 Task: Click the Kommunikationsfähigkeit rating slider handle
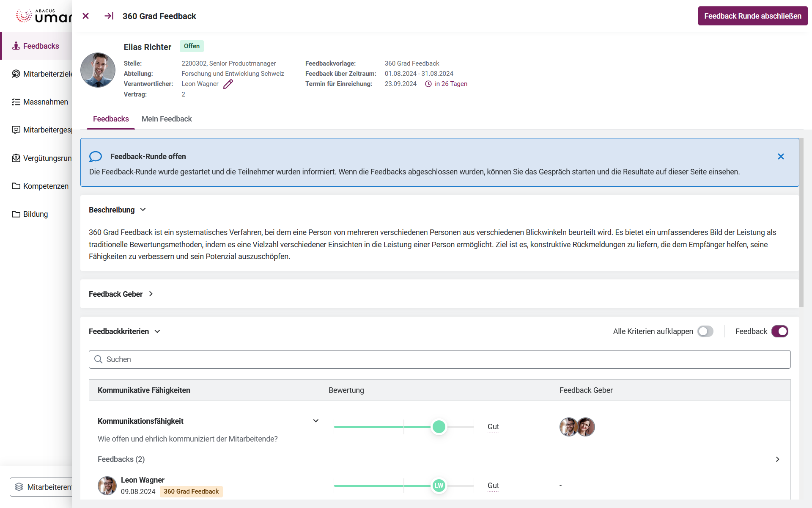click(x=439, y=427)
